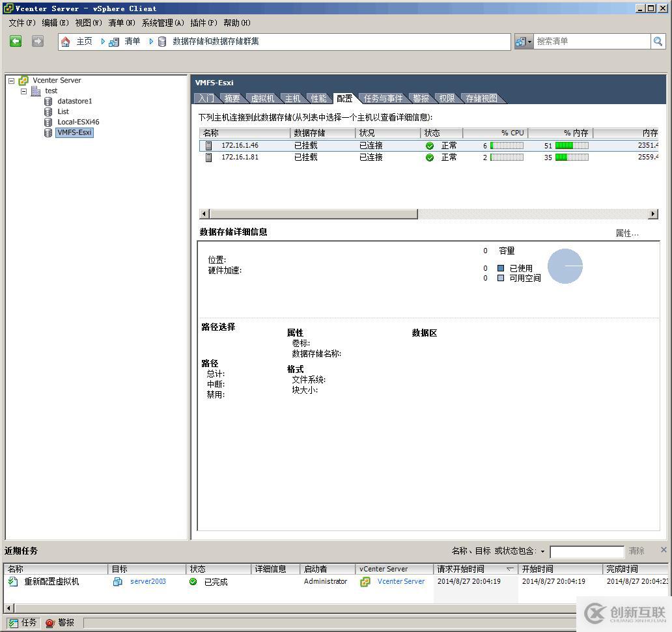Click the server2003 link in recent tasks
Screen dimensions: 672x632
pos(149,581)
